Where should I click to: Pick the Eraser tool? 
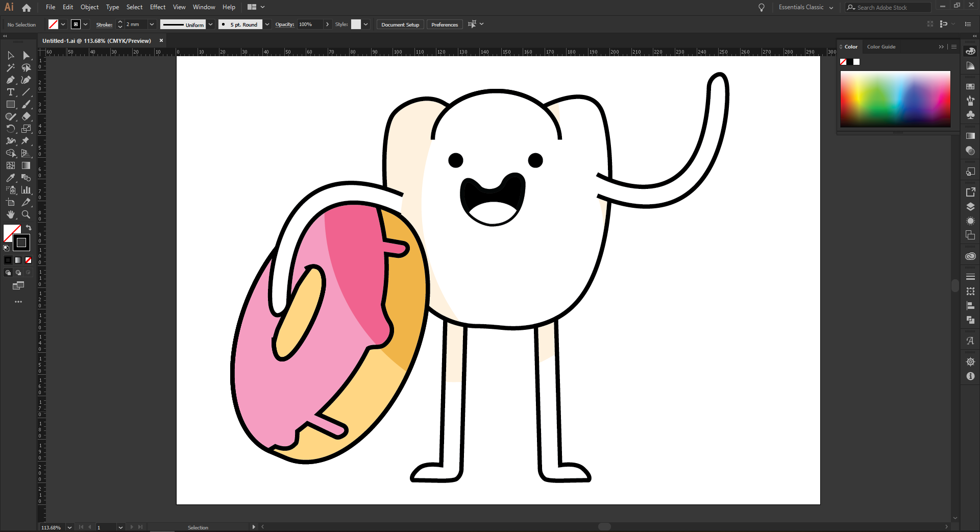coord(26,116)
